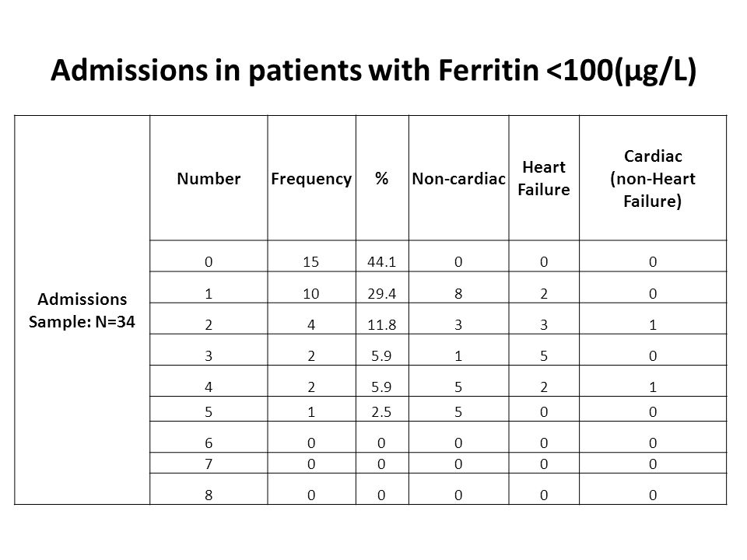Click the Admissions Sample: N=34 cell
747x560 pixels.
82,310
